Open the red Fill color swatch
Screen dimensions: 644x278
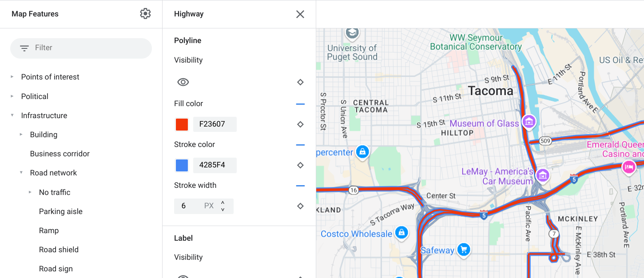pos(182,124)
